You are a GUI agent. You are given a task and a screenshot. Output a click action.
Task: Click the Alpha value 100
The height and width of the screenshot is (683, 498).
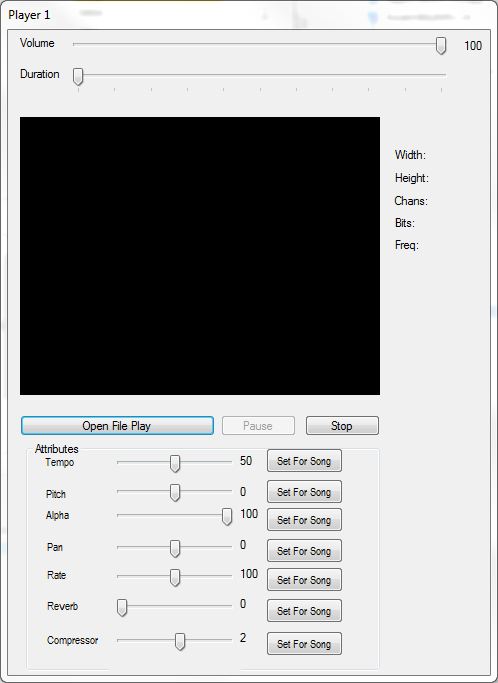point(249,514)
